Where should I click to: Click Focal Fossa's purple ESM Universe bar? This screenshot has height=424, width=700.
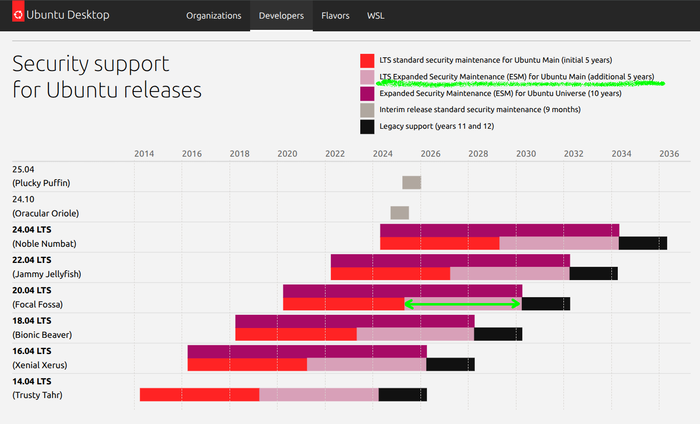pyautogui.click(x=403, y=291)
